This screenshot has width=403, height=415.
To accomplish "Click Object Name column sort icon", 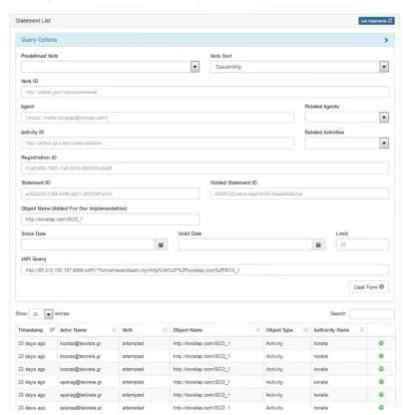I will click(x=258, y=330).
